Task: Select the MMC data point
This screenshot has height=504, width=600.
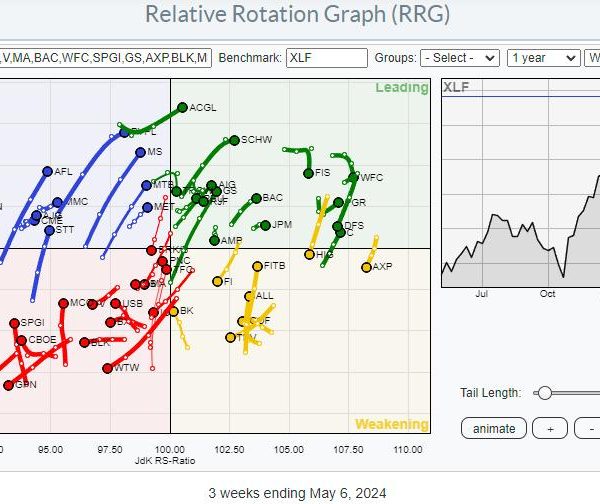Action: point(57,202)
